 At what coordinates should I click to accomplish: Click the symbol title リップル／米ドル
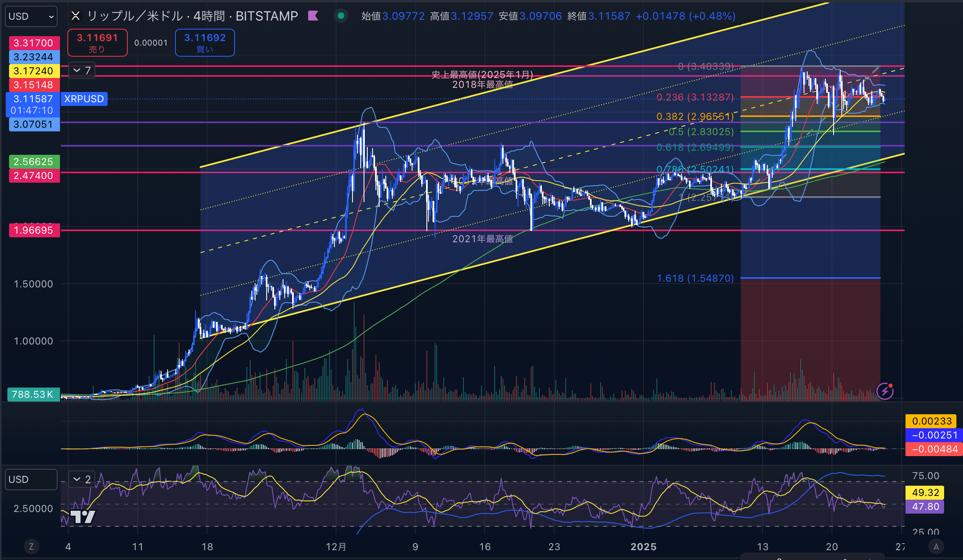pos(135,16)
